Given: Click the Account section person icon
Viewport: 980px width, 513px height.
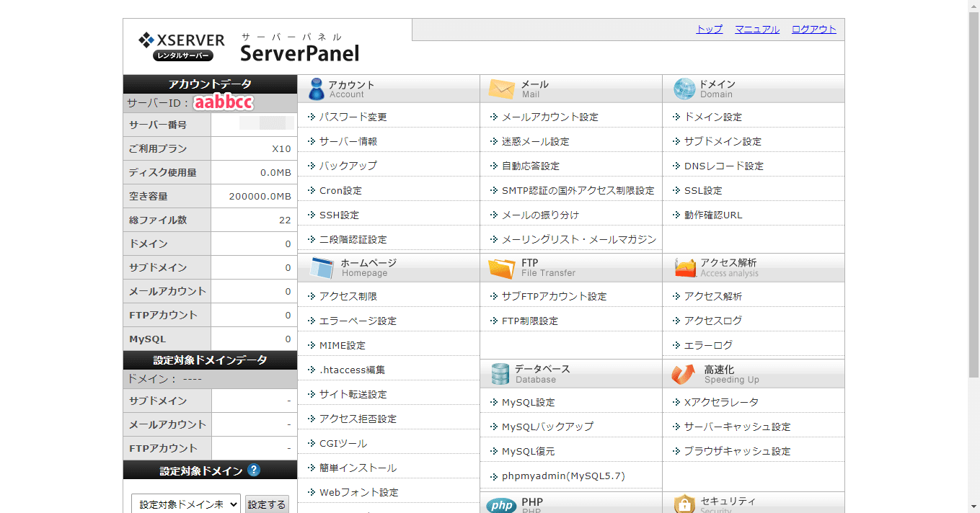Looking at the screenshot, I should click(x=316, y=89).
